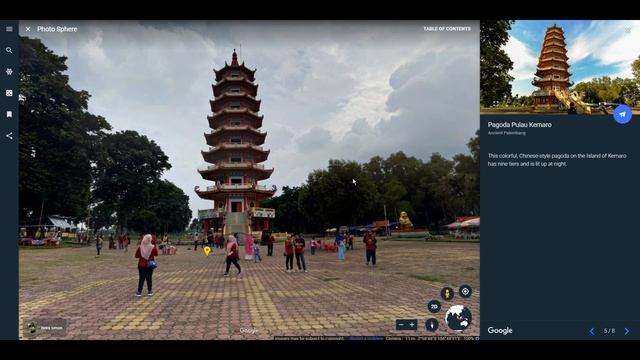Zoom in with the plus button
Screen dimensions: 640x360
click(x=412, y=325)
